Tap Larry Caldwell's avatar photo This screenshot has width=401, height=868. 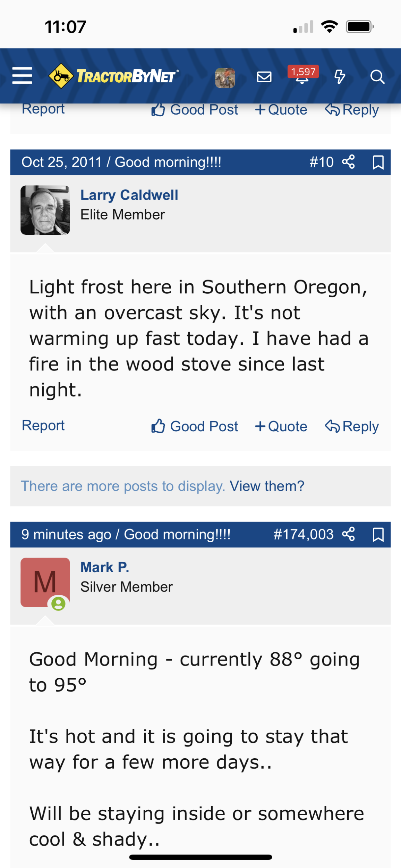(45, 210)
